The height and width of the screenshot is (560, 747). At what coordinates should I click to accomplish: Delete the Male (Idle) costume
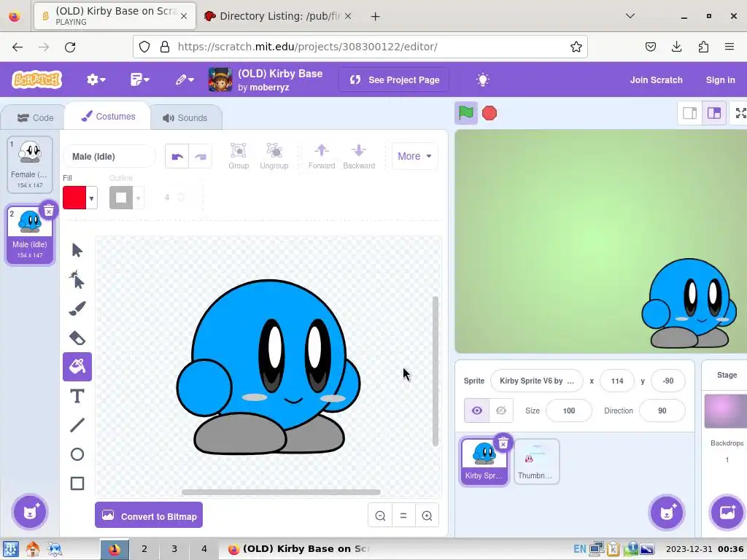tap(49, 211)
